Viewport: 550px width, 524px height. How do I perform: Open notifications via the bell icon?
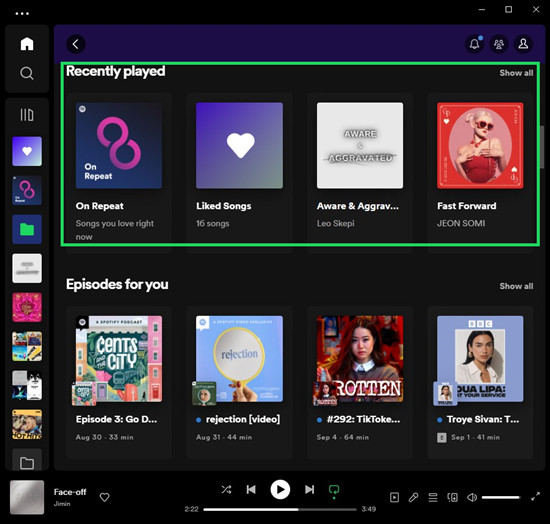click(x=474, y=44)
